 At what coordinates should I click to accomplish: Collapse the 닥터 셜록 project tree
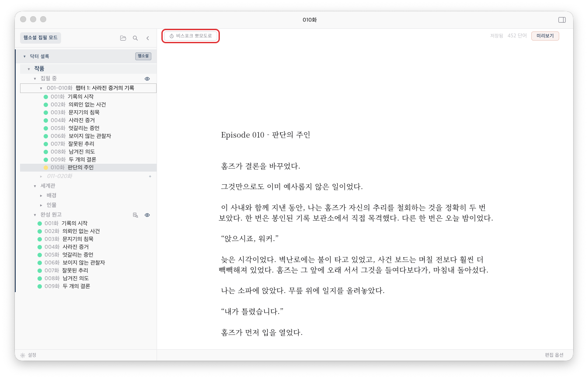click(x=24, y=56)
